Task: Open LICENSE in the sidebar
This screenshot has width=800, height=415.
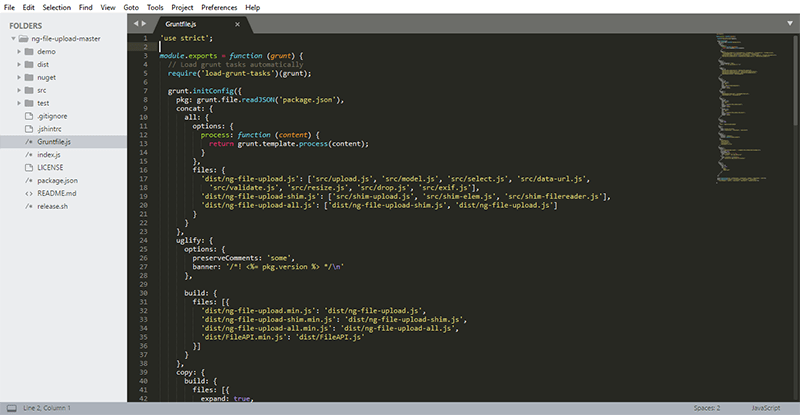Action: 50,167
